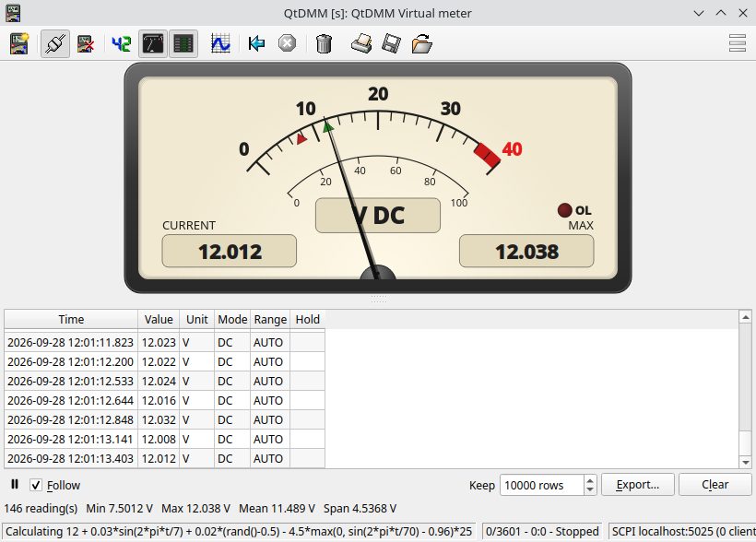Open the configure multimeter icon
The width and height of the screenshot is (756, 542).
19,44
